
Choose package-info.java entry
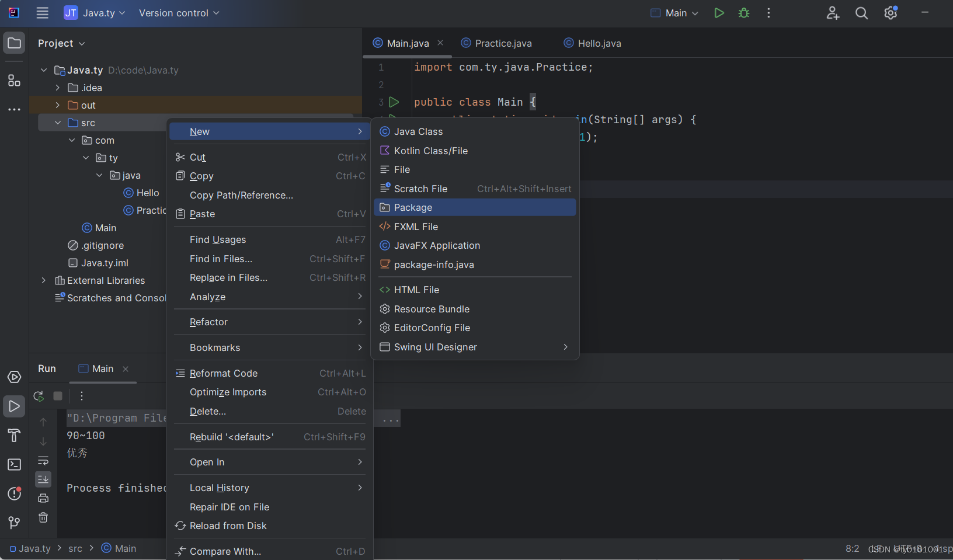475,265
